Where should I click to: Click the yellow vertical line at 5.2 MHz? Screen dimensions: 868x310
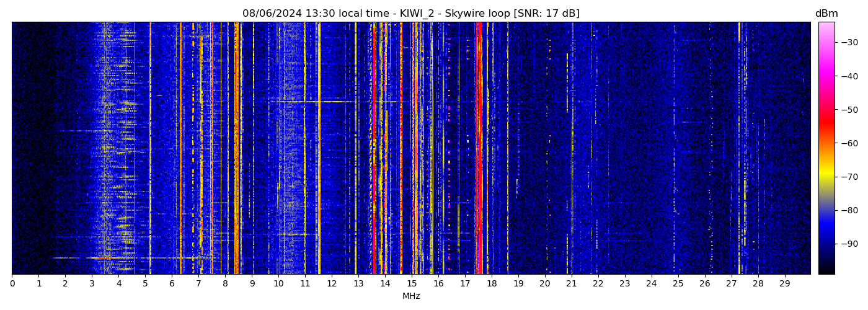151,149
